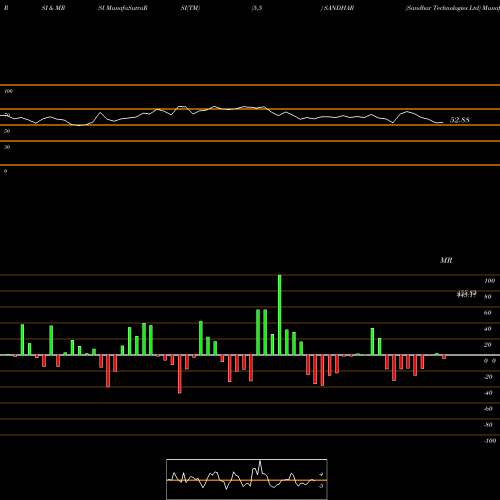Click the tallest green bar in the MR chart
This screenshot has width=500, height=500.
[279, 315]
